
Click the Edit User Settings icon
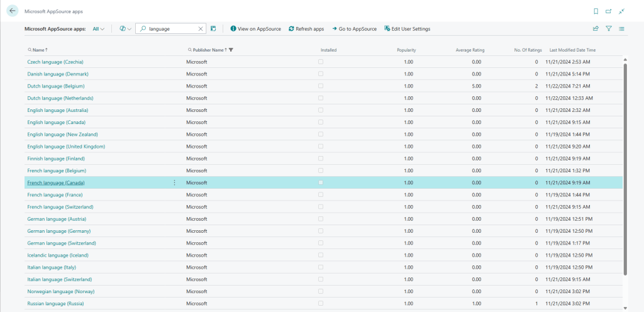point(387,29)
